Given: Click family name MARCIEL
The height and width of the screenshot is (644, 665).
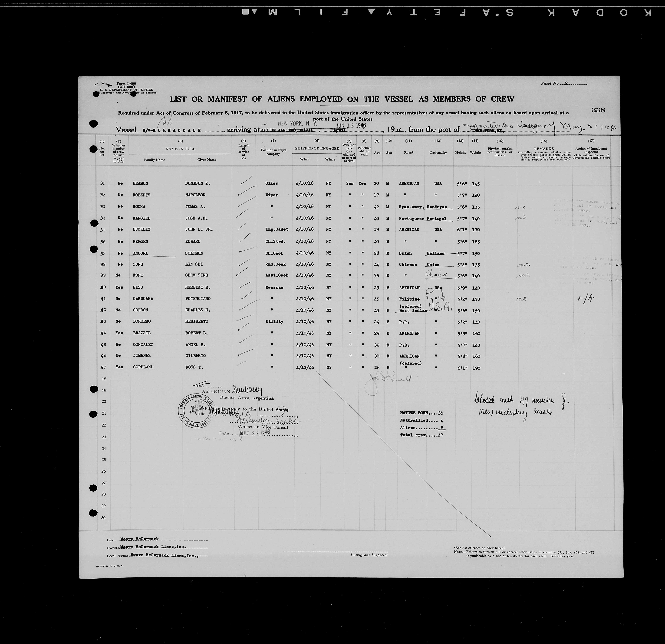Looking at the screenshot, I should [x=141, y=218].
